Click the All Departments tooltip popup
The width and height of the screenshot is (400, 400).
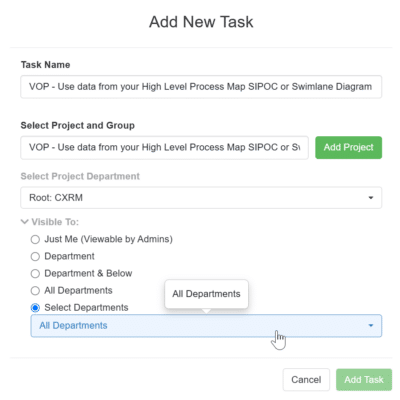206,294
